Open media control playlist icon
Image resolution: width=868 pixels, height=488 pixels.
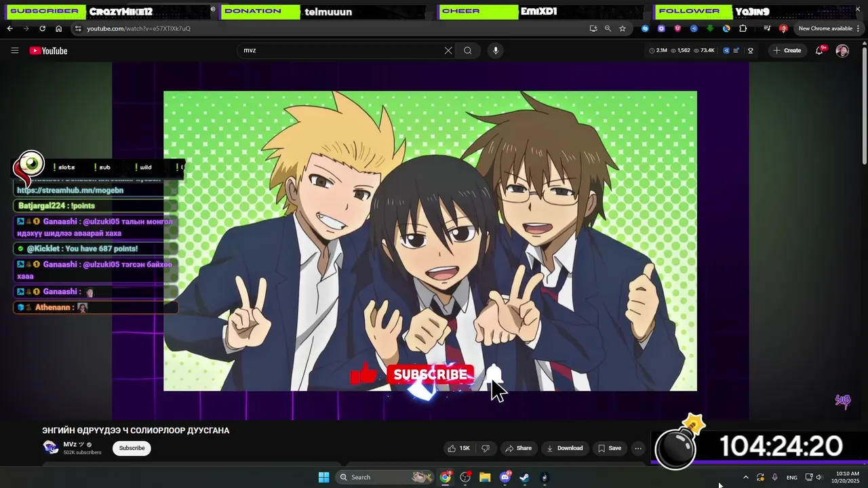[767, 28]
